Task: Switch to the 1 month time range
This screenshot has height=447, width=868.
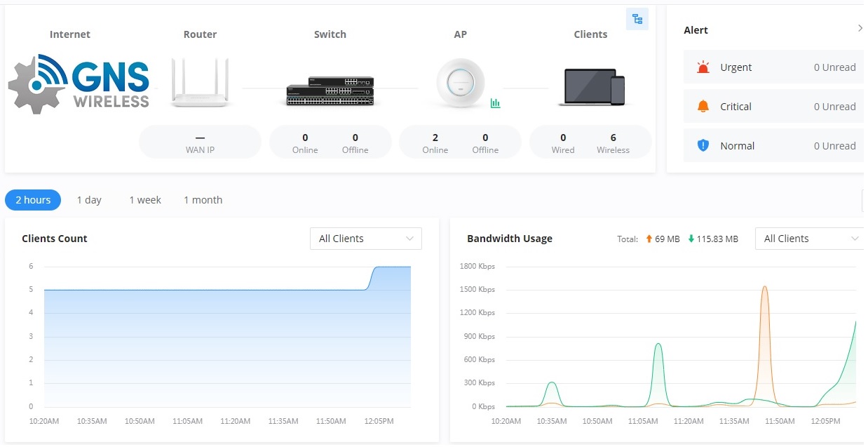Action: click(x=203, y=200)
